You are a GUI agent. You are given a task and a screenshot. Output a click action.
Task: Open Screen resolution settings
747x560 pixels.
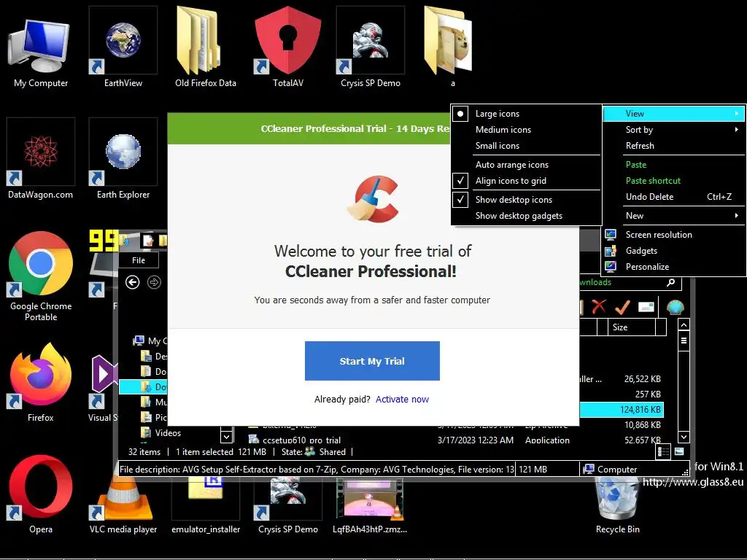(673, 235)
